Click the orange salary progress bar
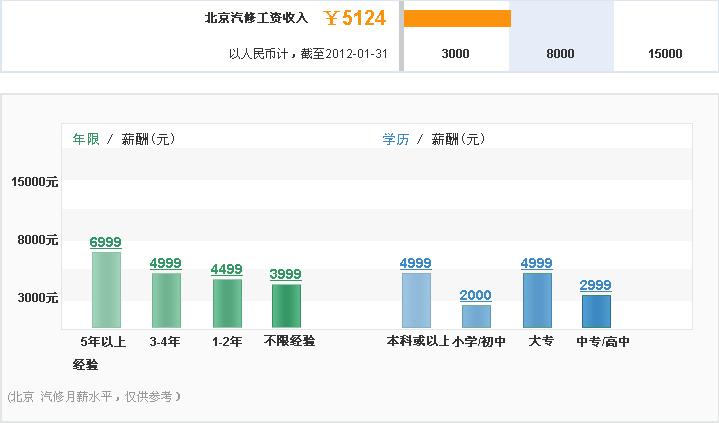 [457, 18]
